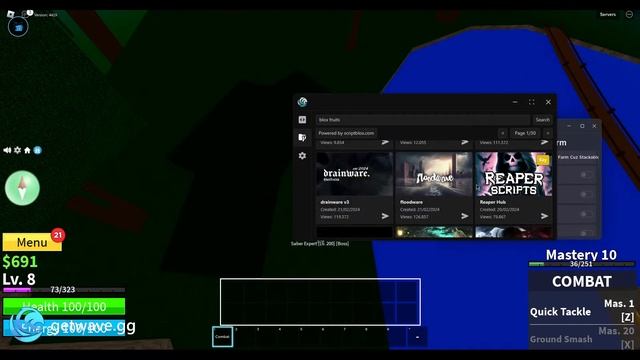Viewport: 640px width, 360px height.
Task: Click the yellow Key badge on Reaper Hub
Action: 542,160
